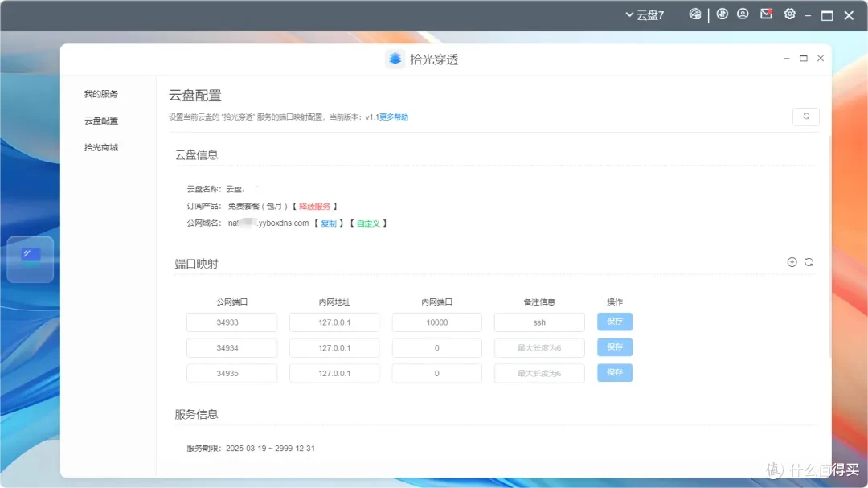The image size is (868, 488).
Task: Select 拾光商城 in sidebar
Action: (x=100, y=147)
